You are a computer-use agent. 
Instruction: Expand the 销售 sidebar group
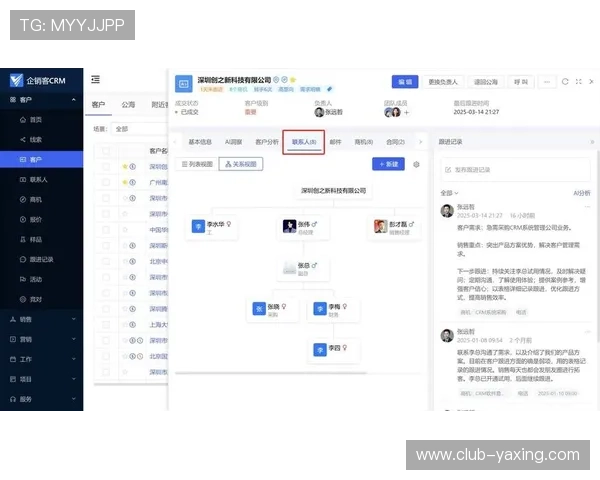point(73,319)
